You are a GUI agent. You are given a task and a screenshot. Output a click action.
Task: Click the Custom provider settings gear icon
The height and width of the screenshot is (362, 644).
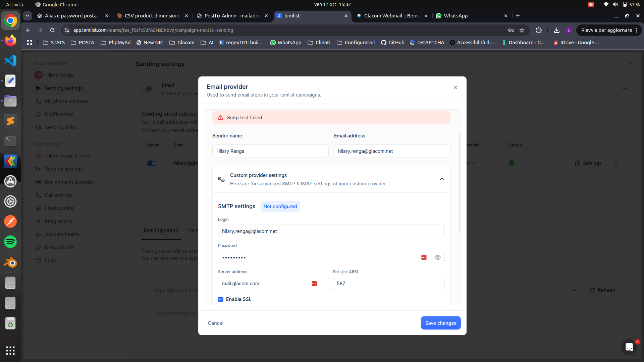[x=221, y=179]
